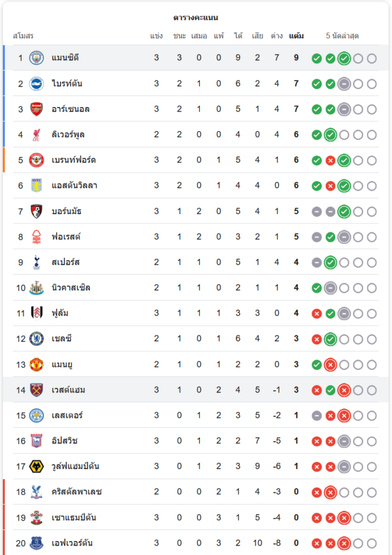392x555 pixels.
Task: Click the Manchester City club crest
Action: [37, 58]
